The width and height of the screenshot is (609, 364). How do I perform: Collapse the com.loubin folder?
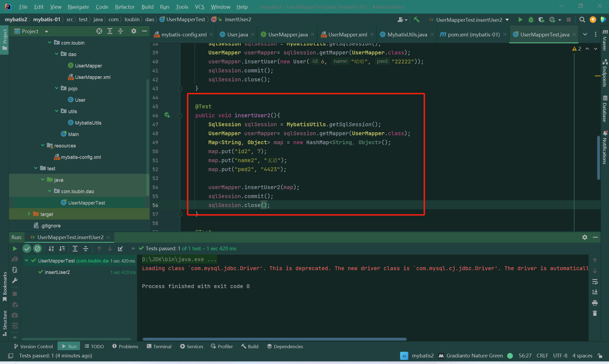pyautogui.click(x=50, y=42)
